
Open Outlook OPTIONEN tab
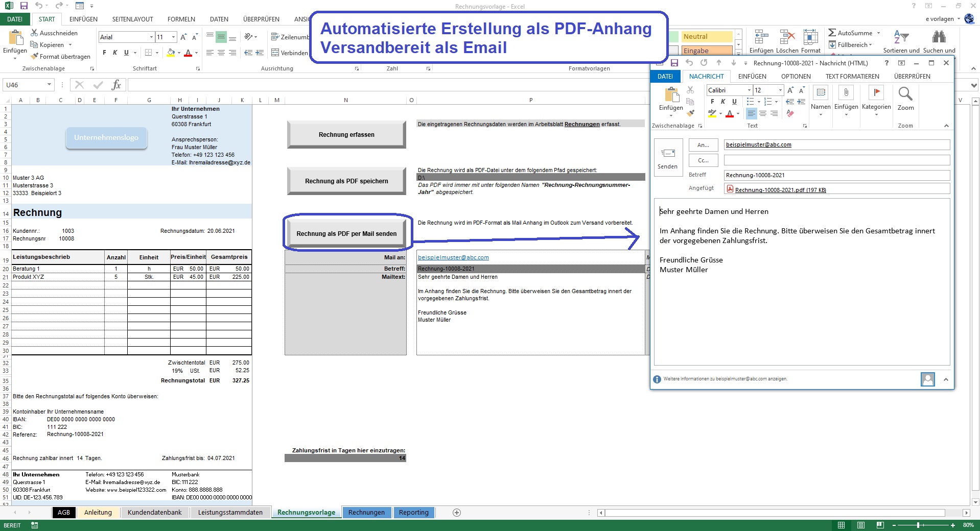click(796, 76)
